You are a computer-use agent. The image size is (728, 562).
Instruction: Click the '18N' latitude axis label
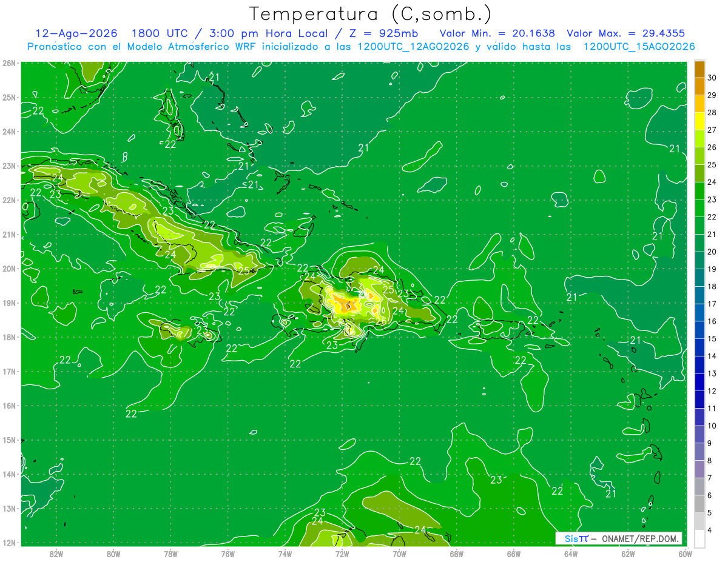pyautogui.click(x=9, y=337)
